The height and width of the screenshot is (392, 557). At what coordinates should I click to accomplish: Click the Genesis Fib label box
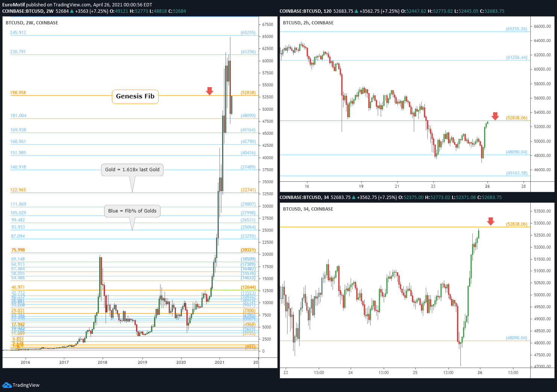click(135, 96)
